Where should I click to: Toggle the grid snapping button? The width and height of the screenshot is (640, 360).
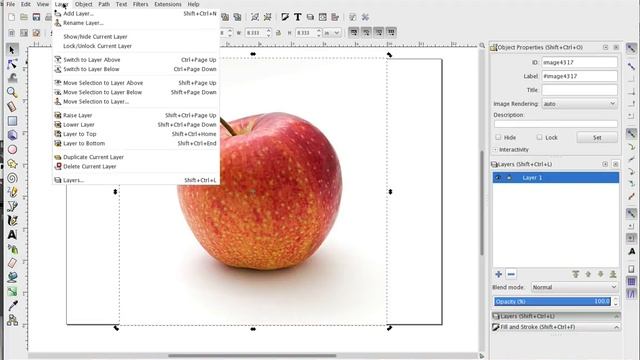631,281
